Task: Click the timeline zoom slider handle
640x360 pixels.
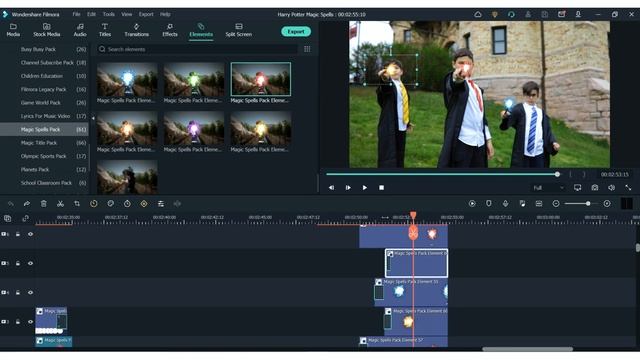Action: coord(588,203)
